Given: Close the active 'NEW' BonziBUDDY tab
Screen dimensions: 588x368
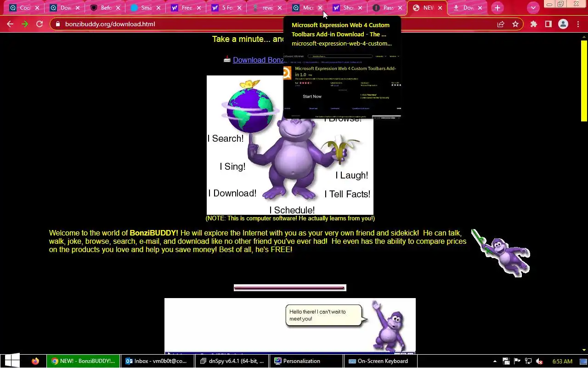Looking at the screenshot, I should pos(440,8).
